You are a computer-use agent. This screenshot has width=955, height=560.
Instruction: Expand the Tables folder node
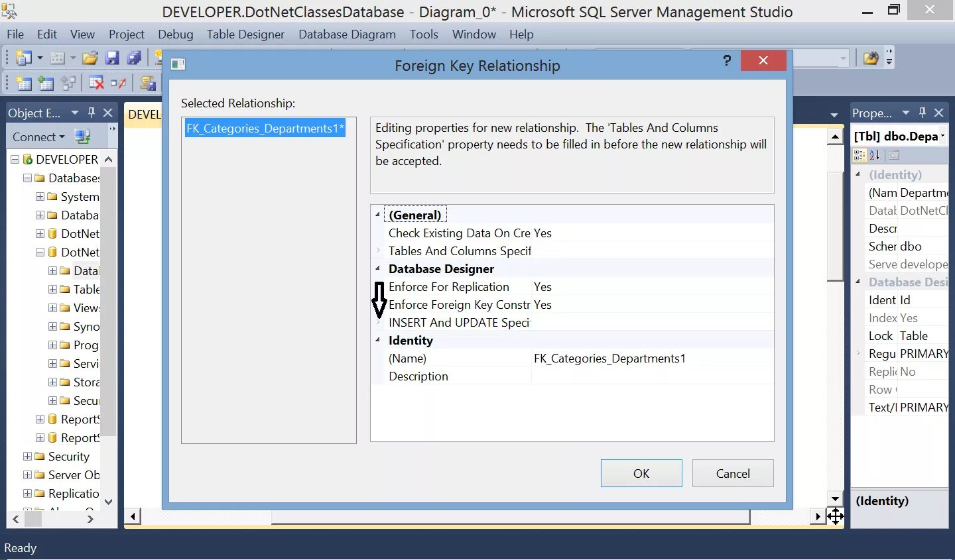pyautogui.click(x=52, y=289)
